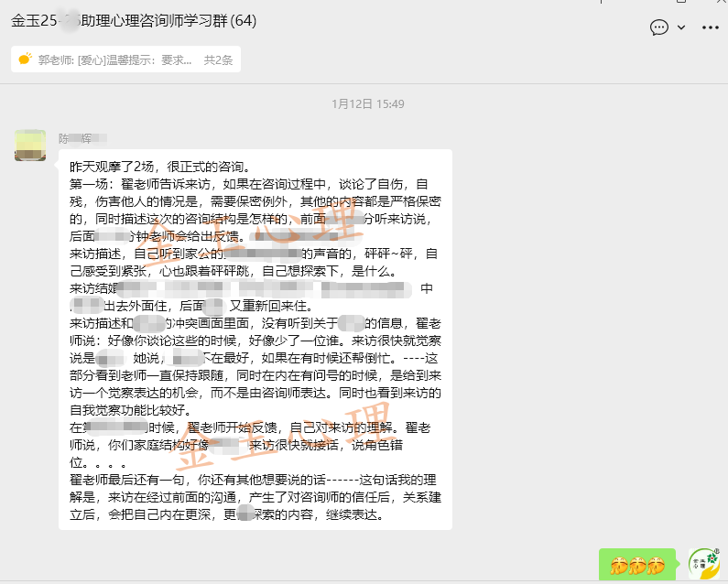Open the three-dot more options menu
Screen dimensions: 728x584
click(711, 27)
